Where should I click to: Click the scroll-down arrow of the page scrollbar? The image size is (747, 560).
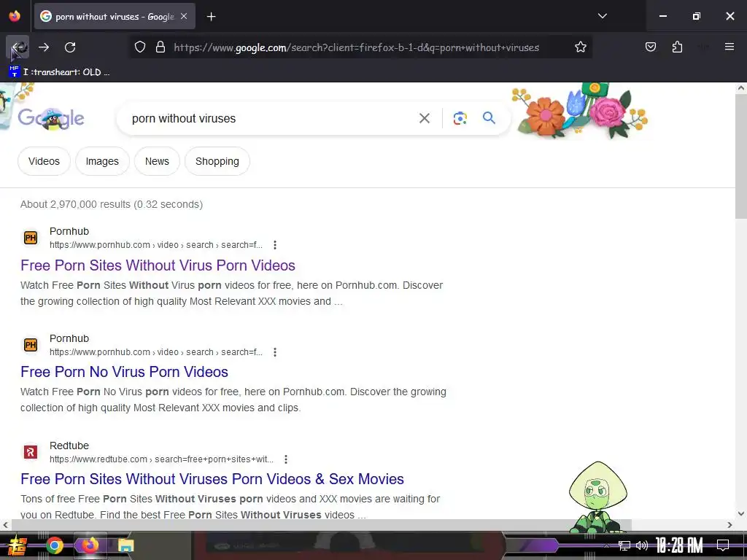(740, 513)
